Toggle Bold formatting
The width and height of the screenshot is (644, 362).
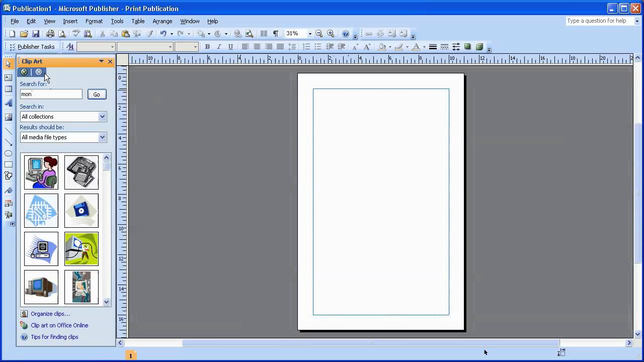[x=207, y=47]
